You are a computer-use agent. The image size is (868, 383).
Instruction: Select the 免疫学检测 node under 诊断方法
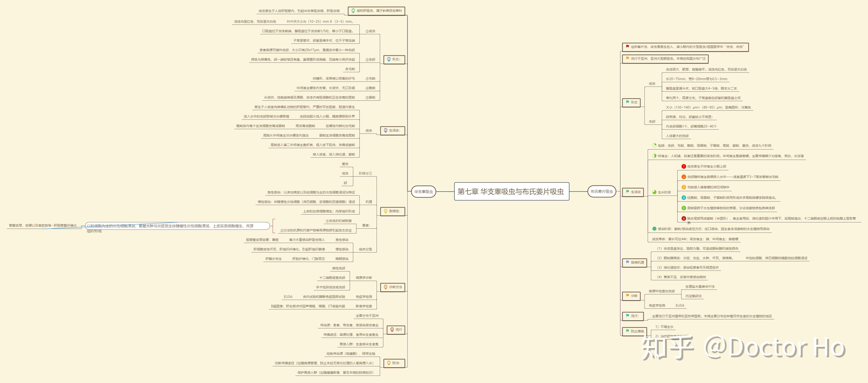pos(364,297)
